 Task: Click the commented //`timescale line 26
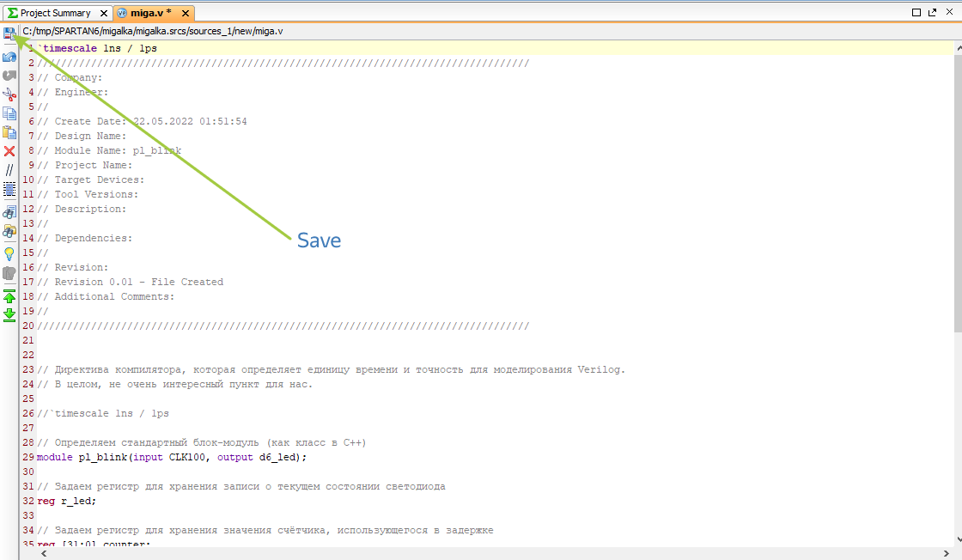[x=103, y=413]
